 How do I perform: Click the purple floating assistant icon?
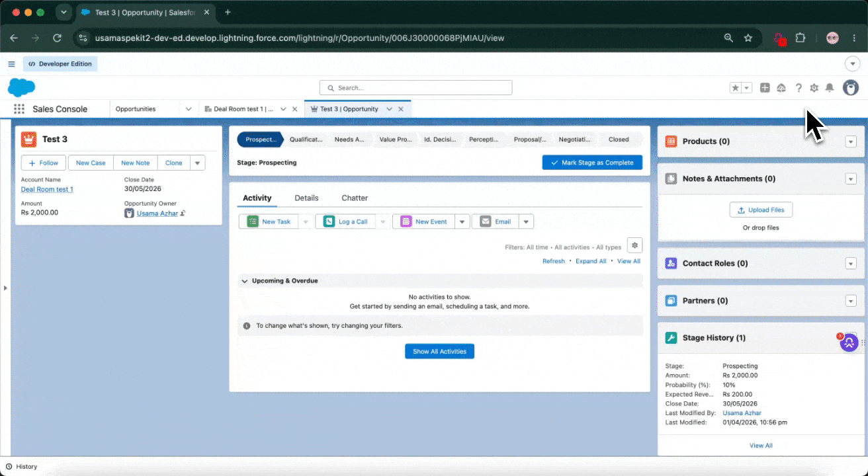[849, 342]
